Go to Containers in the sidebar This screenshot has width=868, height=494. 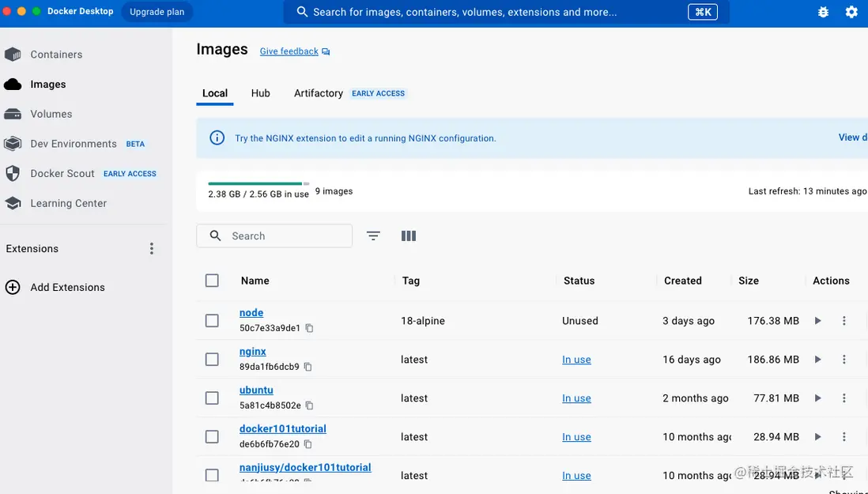click(x=56, y=55)
